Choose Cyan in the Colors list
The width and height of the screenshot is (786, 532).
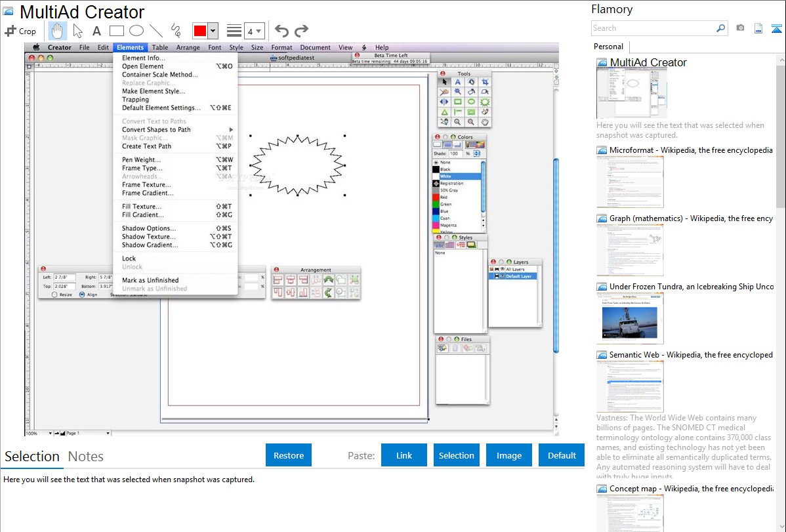pyautogui.click(x=456, y=218)
